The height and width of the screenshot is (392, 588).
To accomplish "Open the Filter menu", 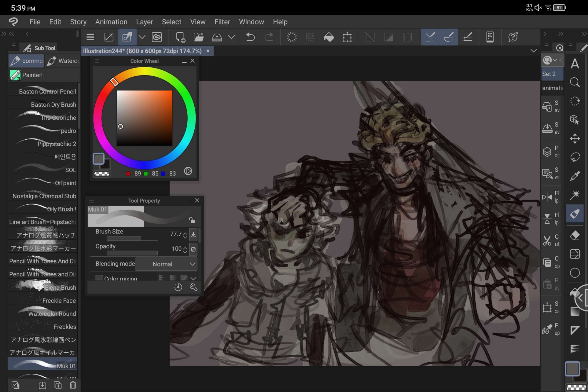I will click(x=222, y=22).
